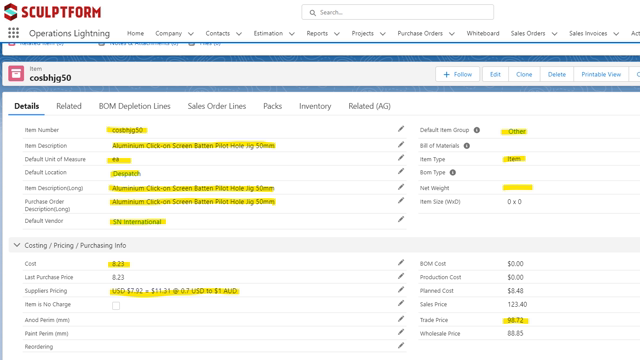Click the Follow button
640x360 pixels.
pyautogui.click(x=458, y=74)
